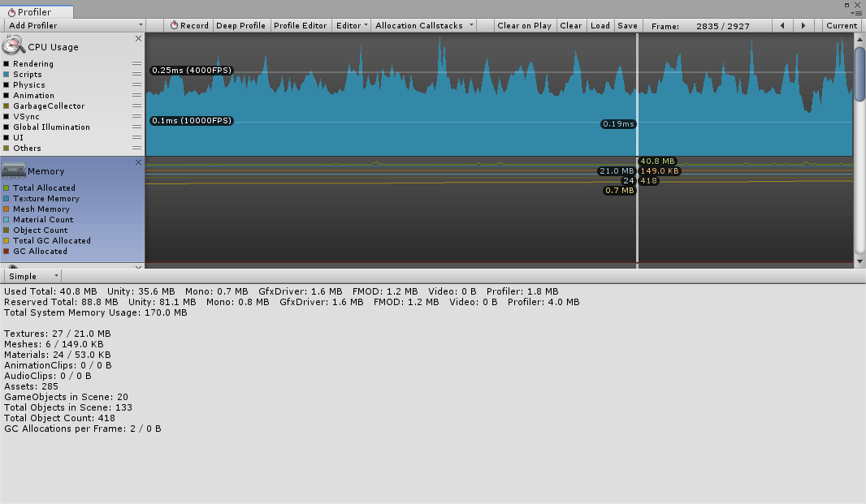Toggle UI series visibility
This screenshot has height=504, width=866.
click(6, 138)
